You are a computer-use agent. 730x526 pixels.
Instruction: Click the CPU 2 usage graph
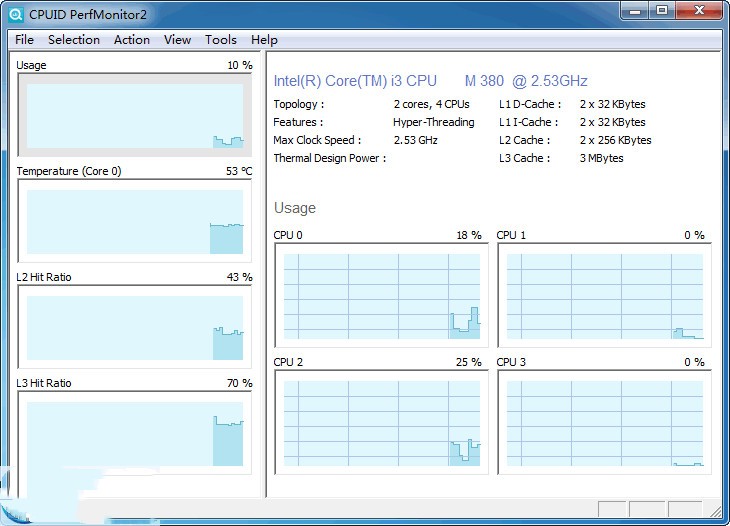tap(381, 423)
